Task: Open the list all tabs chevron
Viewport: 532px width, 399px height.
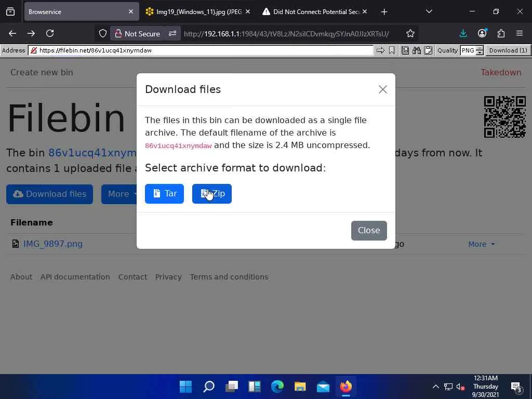Action: (429, 11)
